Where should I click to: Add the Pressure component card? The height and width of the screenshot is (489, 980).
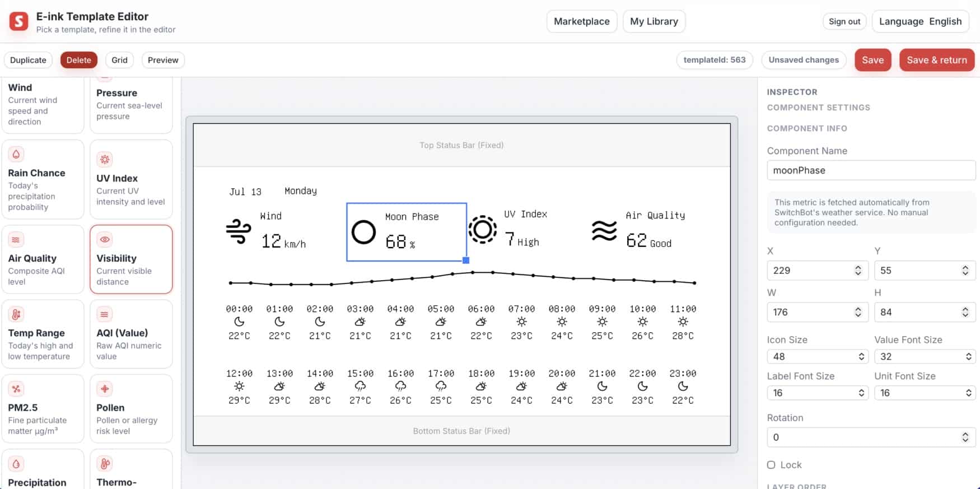tap(131, 105)
